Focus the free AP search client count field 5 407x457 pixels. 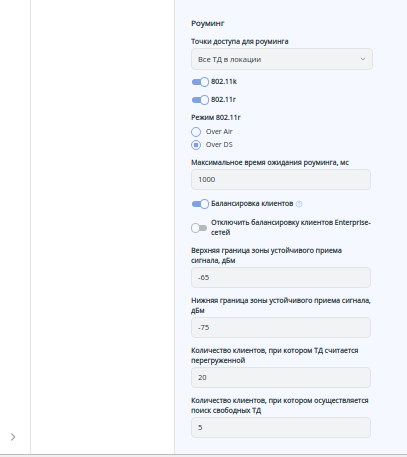281,427
